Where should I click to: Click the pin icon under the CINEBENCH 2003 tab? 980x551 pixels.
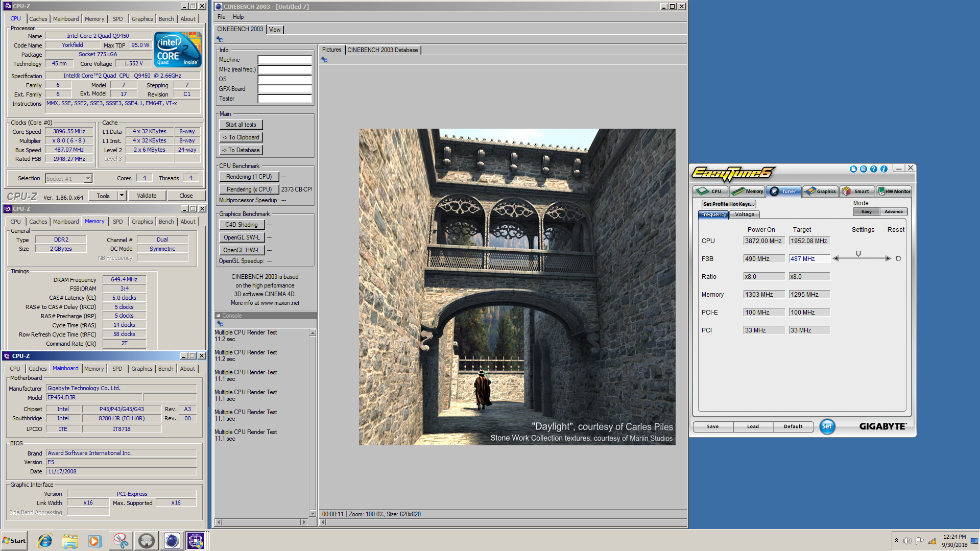[220, 39]
